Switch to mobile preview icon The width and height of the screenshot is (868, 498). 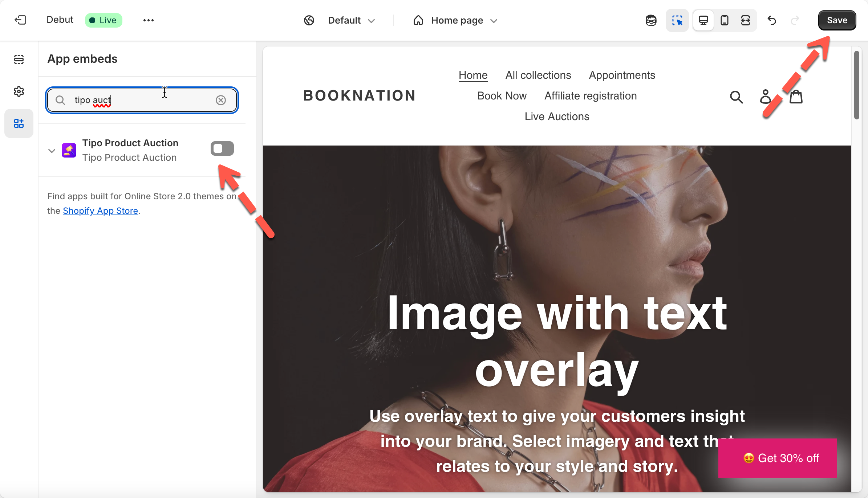coord(724,20)
